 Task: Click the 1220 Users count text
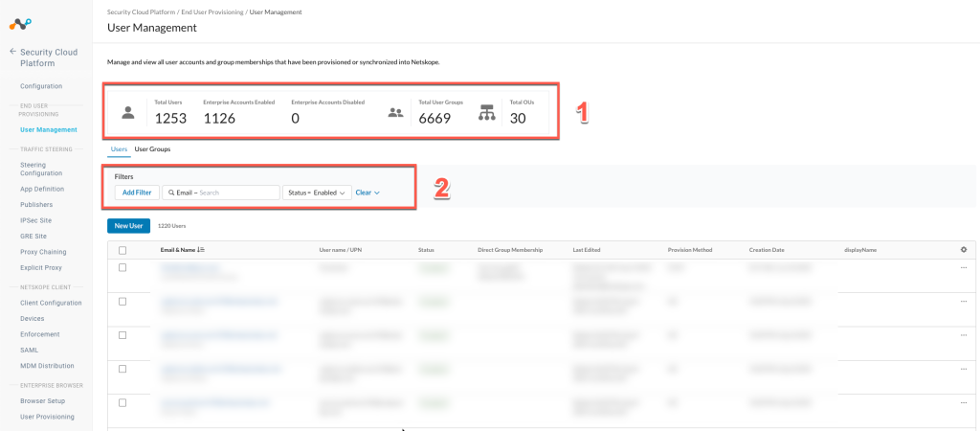coord(172,226)
